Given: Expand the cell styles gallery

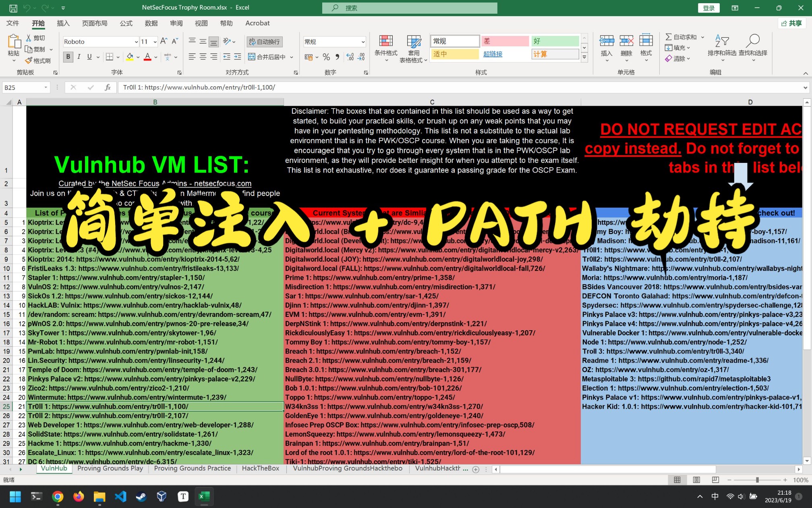Looking at the screenshot, I should point(584,58).
